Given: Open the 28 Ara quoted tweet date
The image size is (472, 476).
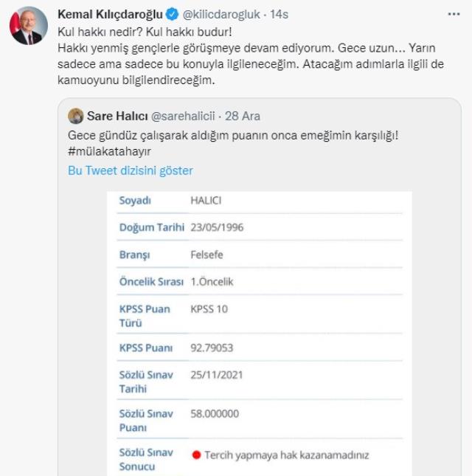Looking at the screenshot, I should coord(243,117).
